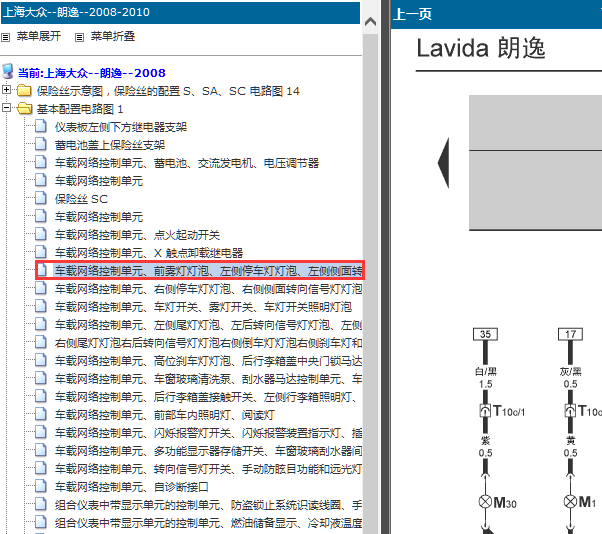
Task: Click document icon of 右侧尾灯灯泡 row
Action: [x=41, y=342]
